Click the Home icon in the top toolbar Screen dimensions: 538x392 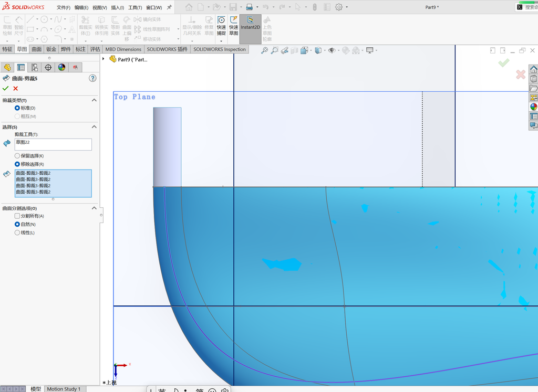coord(189,7)
